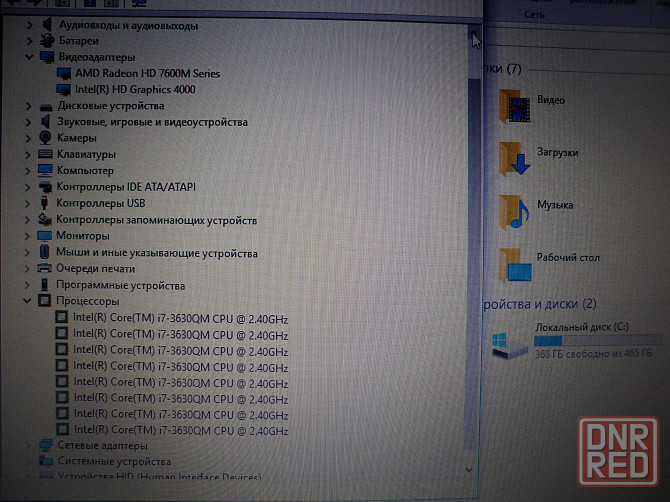Image resolution: width=670 pixels, height=502 pixels.
Task: Expand the Компьютер node
Action: [x=28, y=171]
